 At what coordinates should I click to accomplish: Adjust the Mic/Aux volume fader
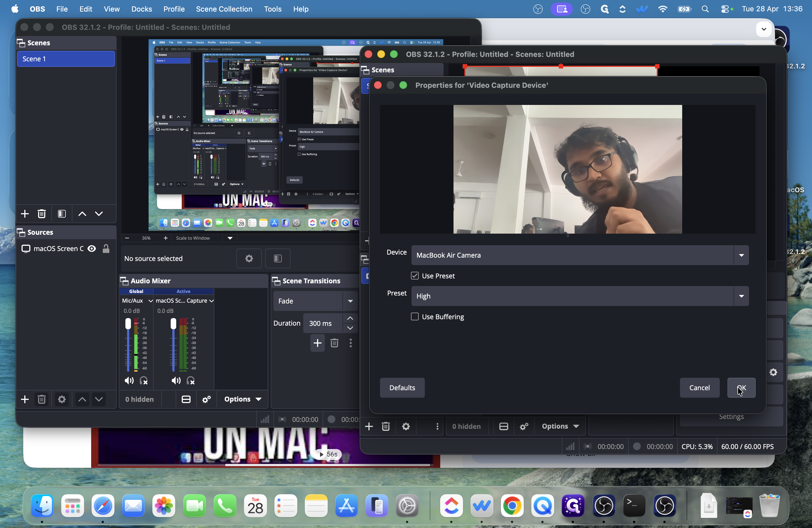[x=128, y=323]
